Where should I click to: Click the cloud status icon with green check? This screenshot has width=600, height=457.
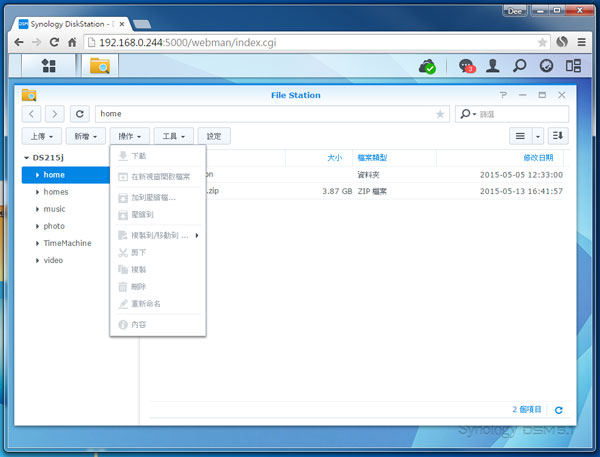coord(427,66)
